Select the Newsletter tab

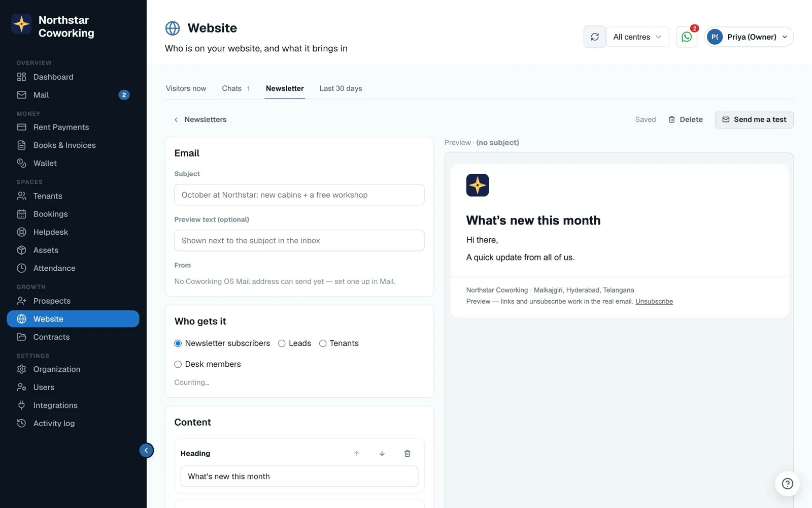click(285, 88)
